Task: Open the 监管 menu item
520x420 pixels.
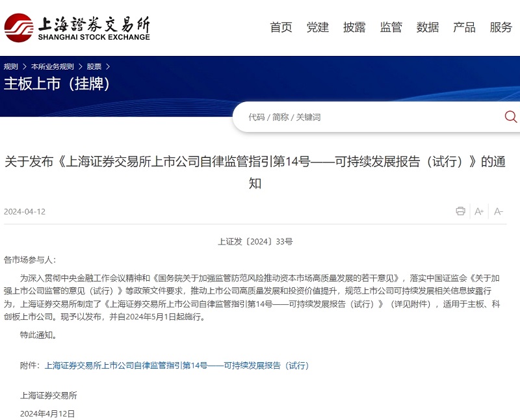Action: click(390, 28)
